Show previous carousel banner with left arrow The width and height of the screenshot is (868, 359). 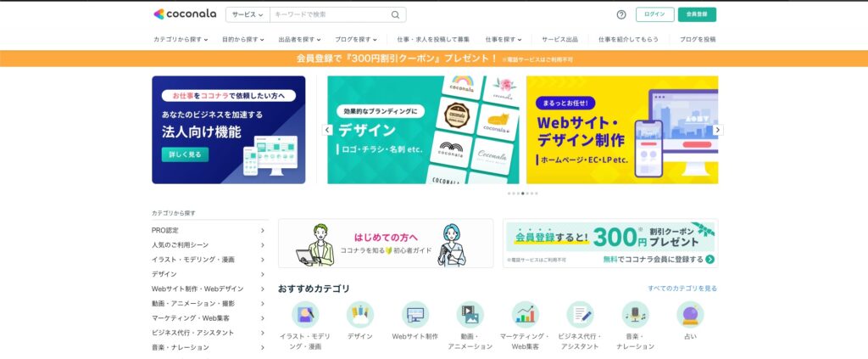point(327,130)
